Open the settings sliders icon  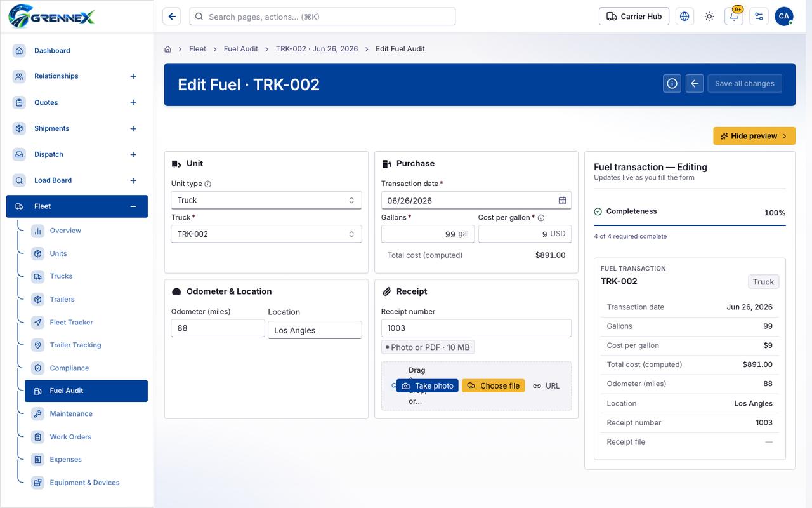(x=759, y=17)
